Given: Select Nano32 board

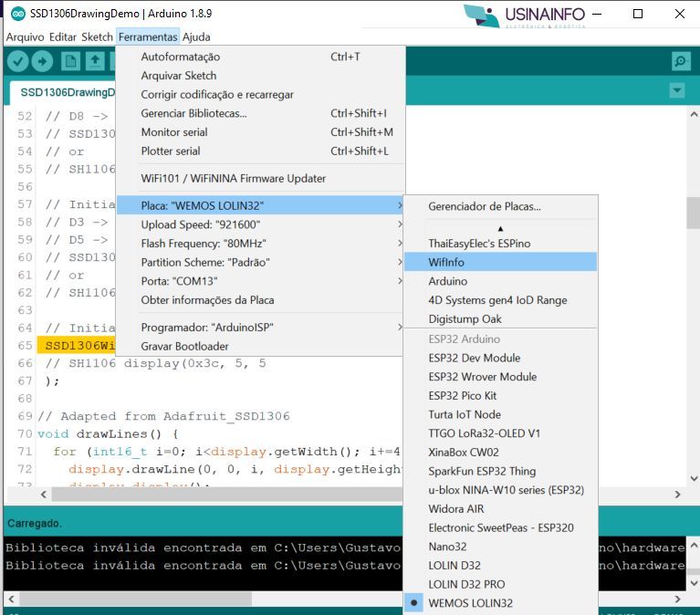Looking at the screenshot, I should [500, 547].
